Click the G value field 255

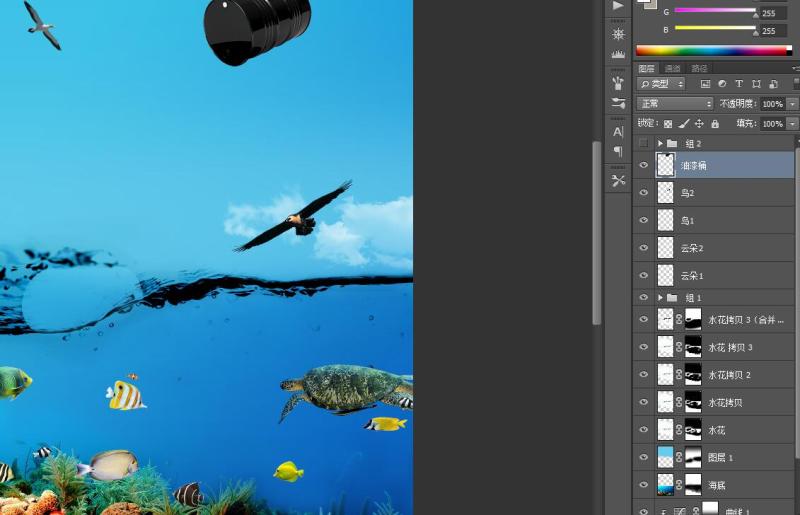tap(773, 13)
